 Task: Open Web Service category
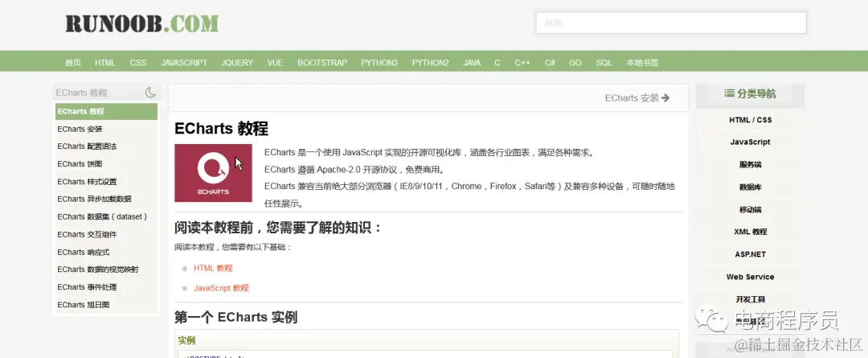(750, 277)
